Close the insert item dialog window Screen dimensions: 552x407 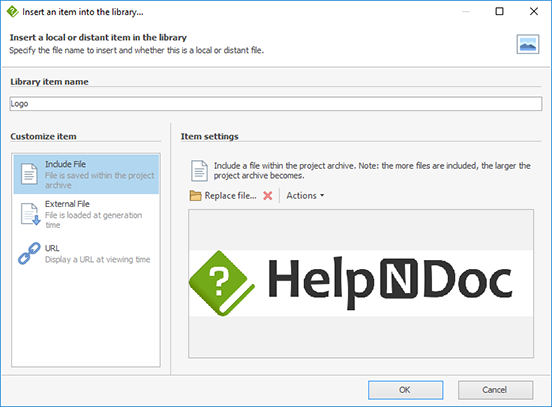point(534,11)
